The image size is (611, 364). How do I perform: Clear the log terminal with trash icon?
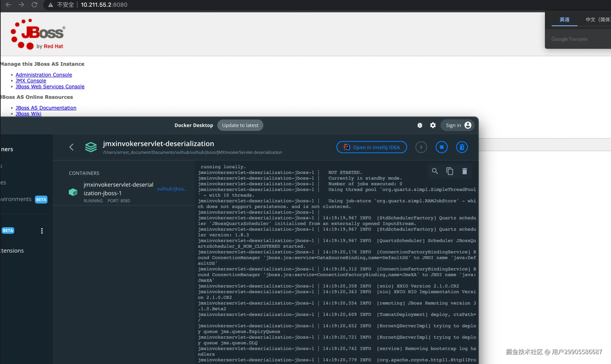click(465, 171)
